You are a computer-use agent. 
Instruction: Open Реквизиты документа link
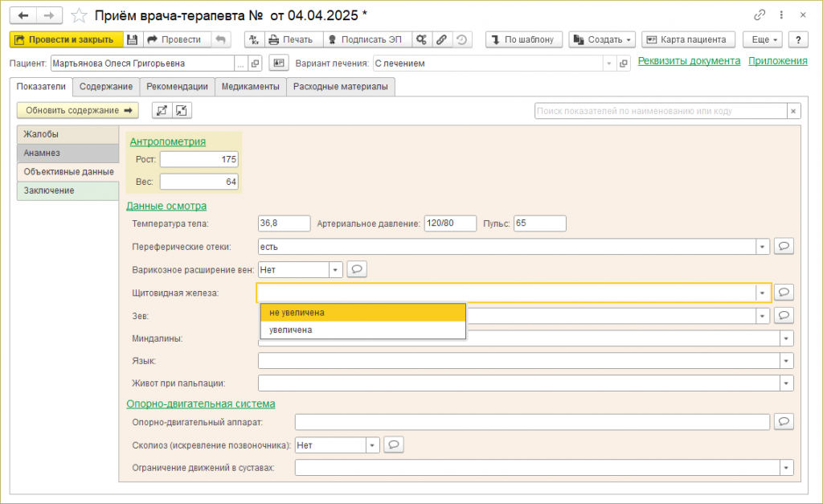point(689,61)
